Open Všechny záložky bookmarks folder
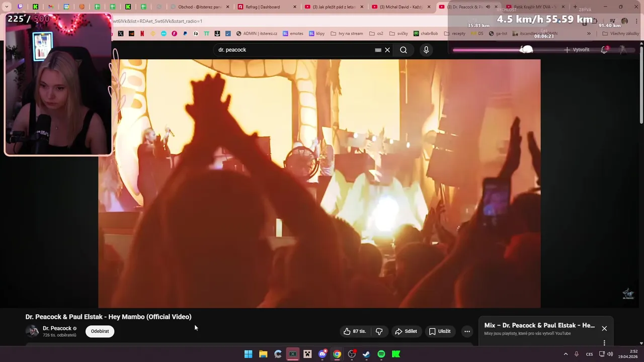The width and height of the screenshot is (644, 362). pyautogui.click(x=621, y=34)
